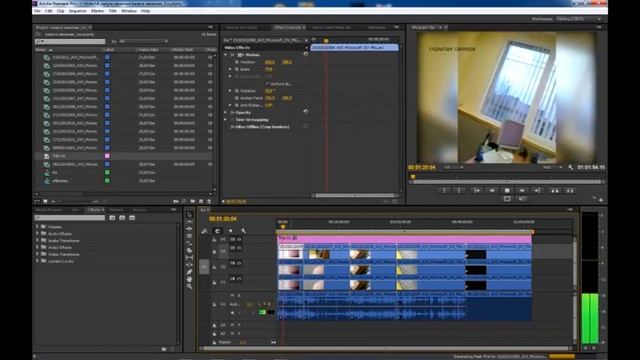Viewport: 640px width, 360px height.
Task: Toggle Rotation animation stopwatch
Action: pyautogui.click(x=237, y=91)
